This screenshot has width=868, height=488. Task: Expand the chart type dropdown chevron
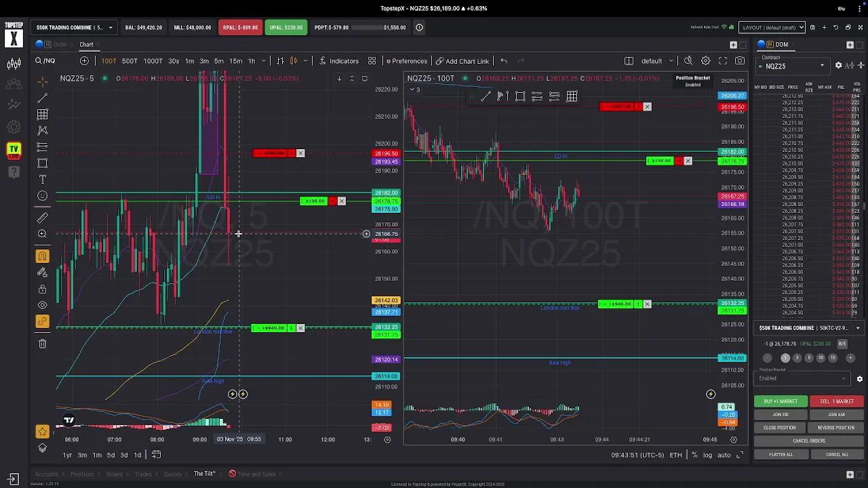(x=304, y=61)
